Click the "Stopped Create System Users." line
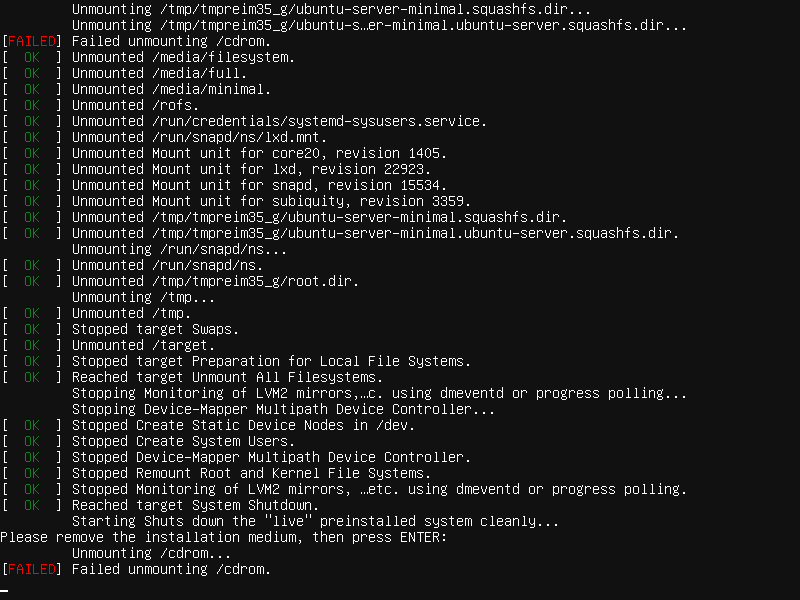Image resolution: width=800 pixels, height=600 pixels. pos(183,441)
